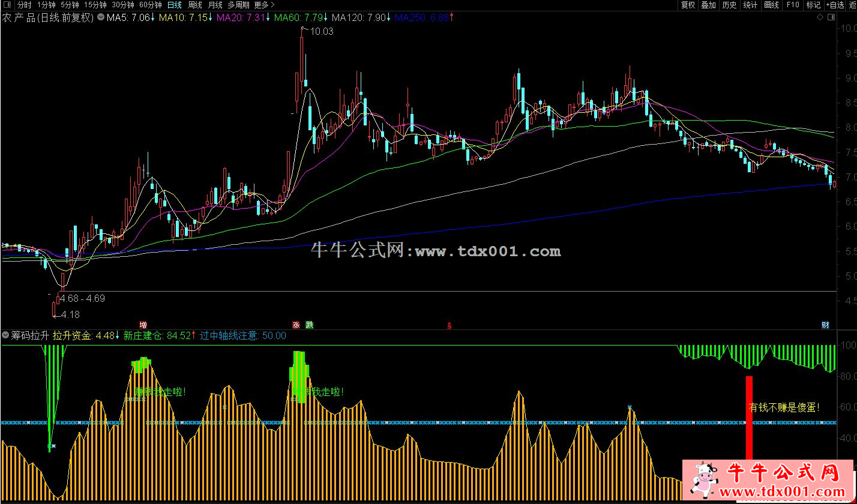Add stock via +自选 button
The width and height of the screenshot is (857, 504).
(x=835, y=5)
